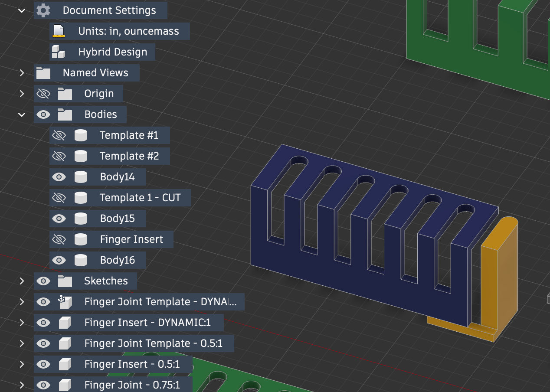550x392 pixels.
Task: Click the Template #2 body cylinder icon
Action: 81,156
